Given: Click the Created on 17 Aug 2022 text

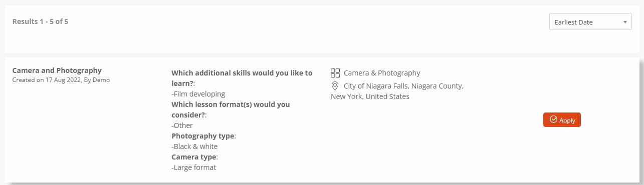Looking at the screenshot, I should click(x=61, y=80).
